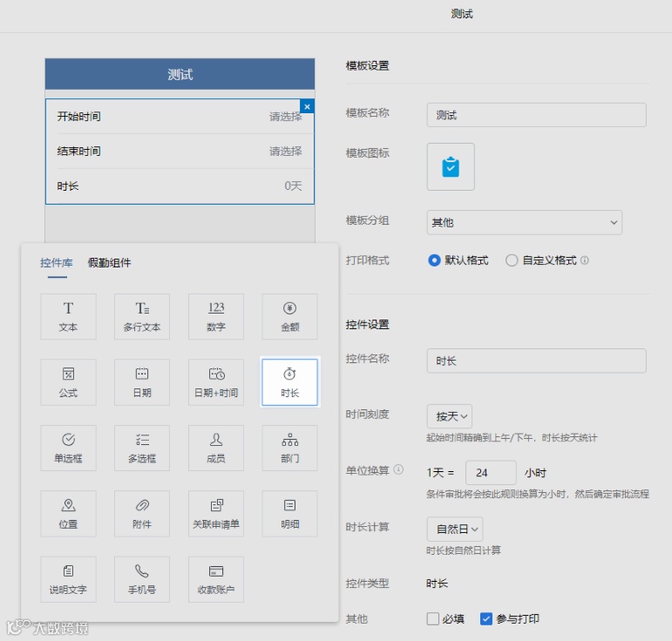Edit the hours value 24 field

pos(491,473)
